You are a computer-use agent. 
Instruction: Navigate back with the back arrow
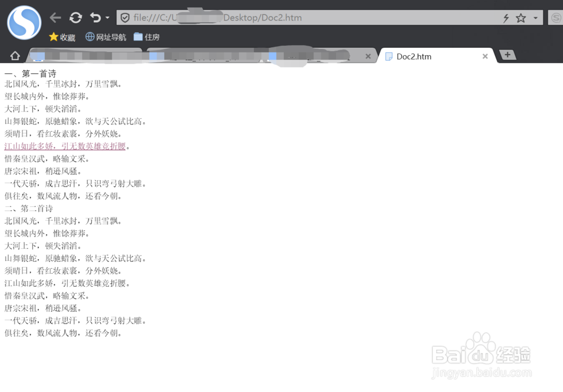pyautogui.click(x=55, y=17)
